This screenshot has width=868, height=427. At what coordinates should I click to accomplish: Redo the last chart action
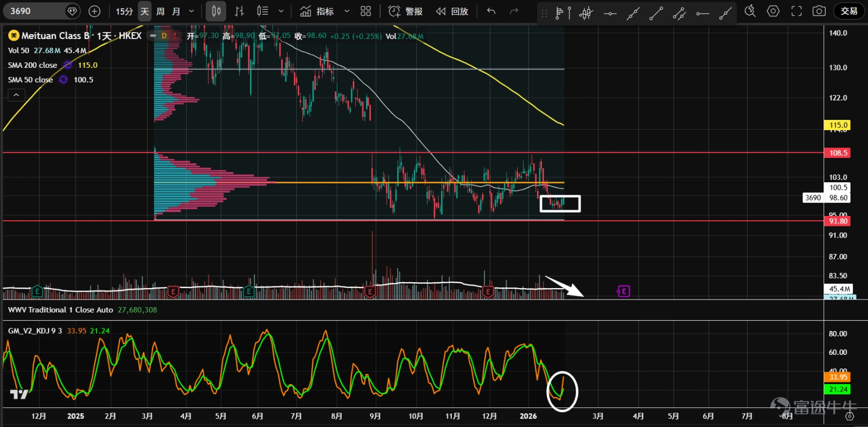click(514, 11)
